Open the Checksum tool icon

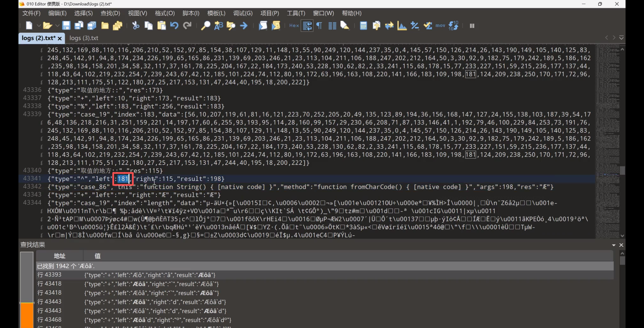coord(428,25)
